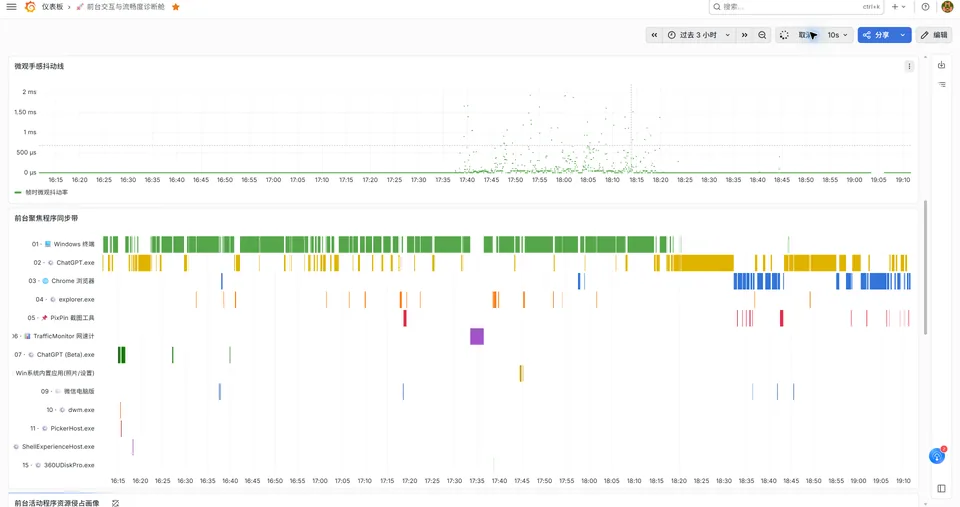Go to the 仪表板 breadcrumb
This screenshot has width=960, height=507.
click(53, 7)
